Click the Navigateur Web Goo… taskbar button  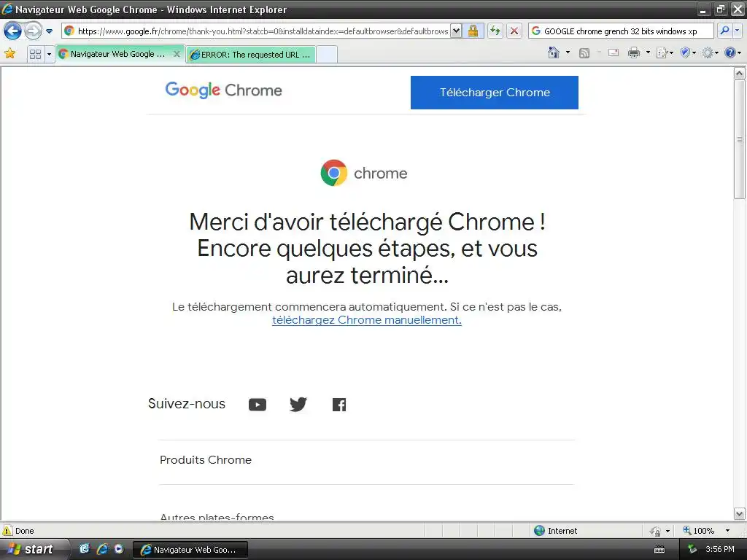point(190,550)
